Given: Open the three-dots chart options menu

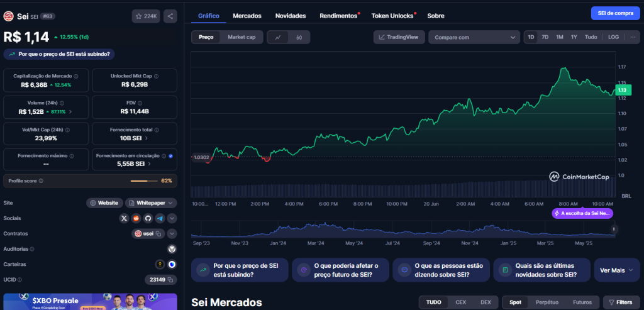Looking at the screenshot, I should pos(633,37).
